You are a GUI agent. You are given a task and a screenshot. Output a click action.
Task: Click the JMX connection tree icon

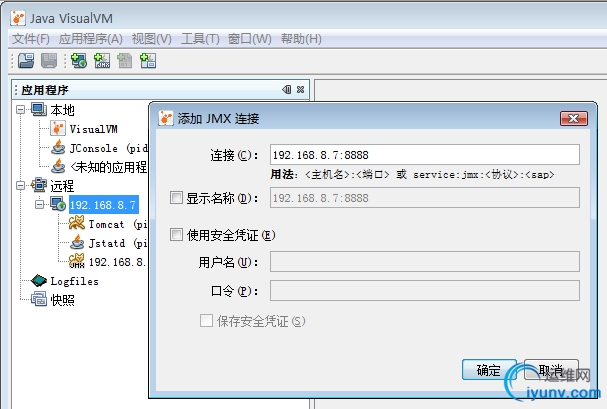point(77,261)
